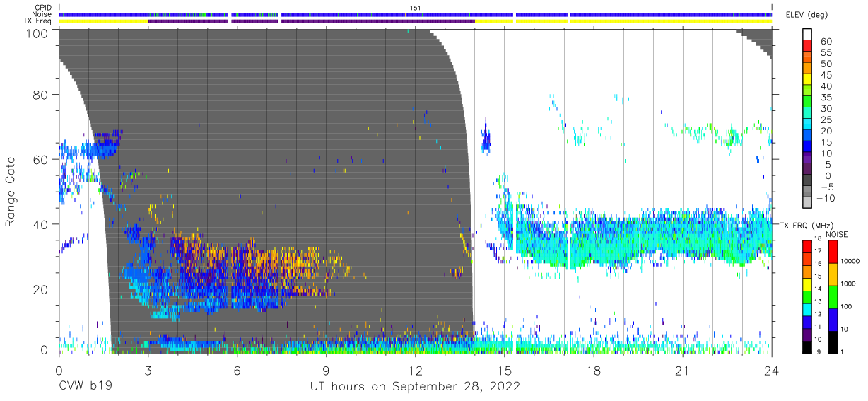This screenshot has width=868, height=401.
Task: Click the elevation colorbar label -10
Action: [x=825, y=198]
